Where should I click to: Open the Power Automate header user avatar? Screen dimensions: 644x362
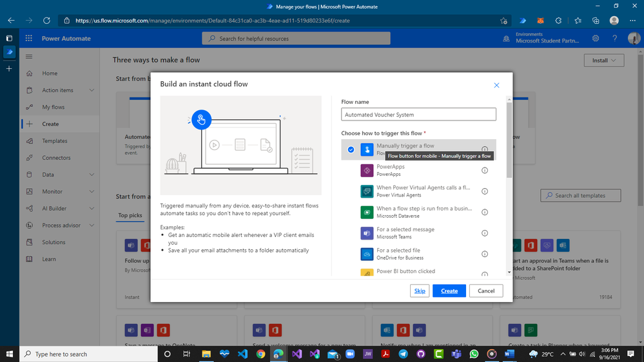tap(634, 38)
